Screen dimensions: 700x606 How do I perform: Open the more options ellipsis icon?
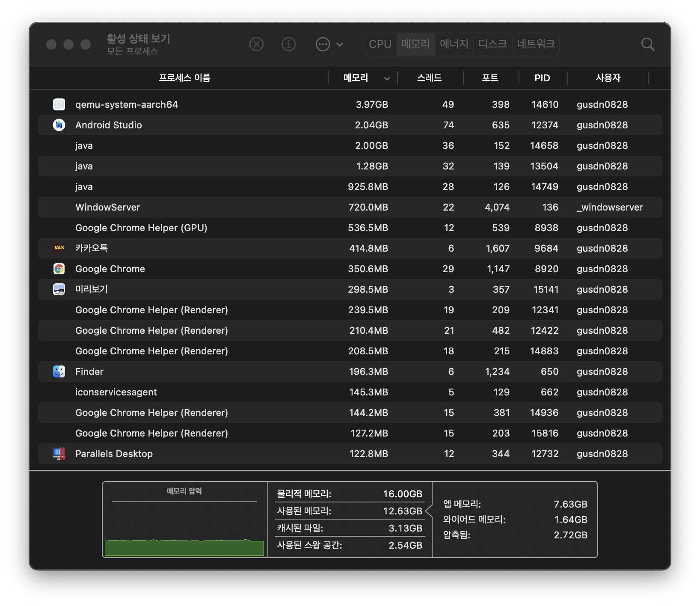pyautogui.click(x=323, y=44)
